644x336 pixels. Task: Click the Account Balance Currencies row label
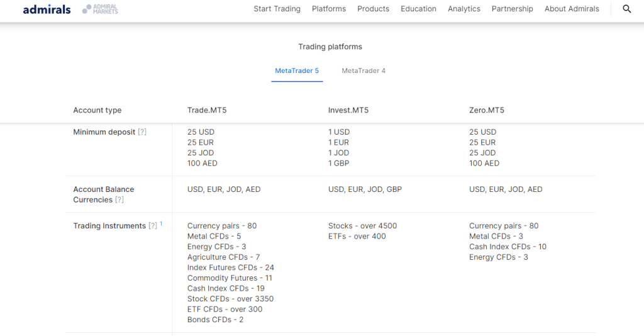pyautogui.click(x=104, y=194)
